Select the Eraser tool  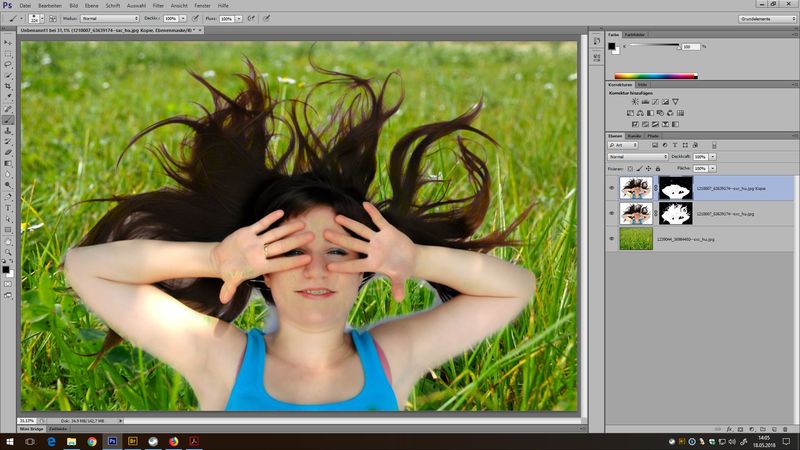(8, 152)
